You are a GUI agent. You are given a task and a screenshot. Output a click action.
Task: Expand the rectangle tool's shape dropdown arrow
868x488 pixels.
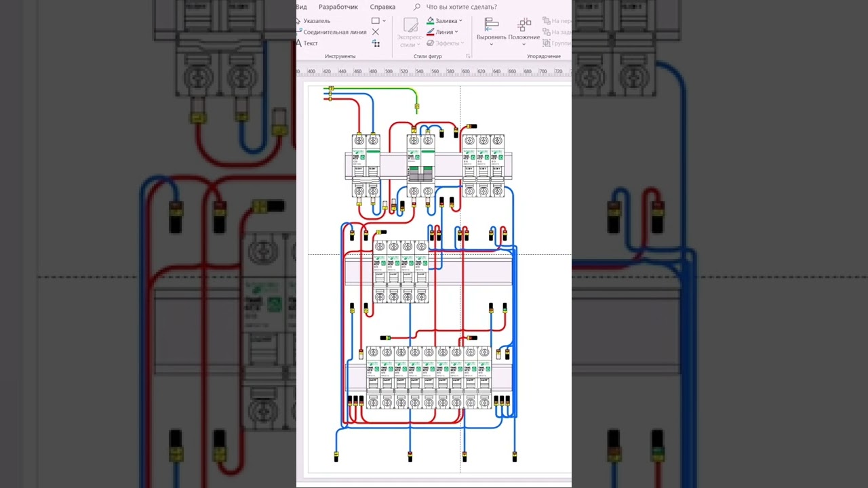(384, 21)
